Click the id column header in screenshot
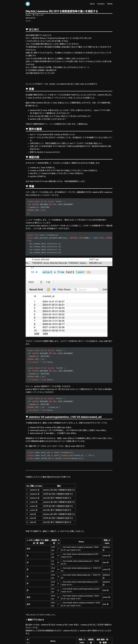The image size is (138, 644). (x=35, y=296)
